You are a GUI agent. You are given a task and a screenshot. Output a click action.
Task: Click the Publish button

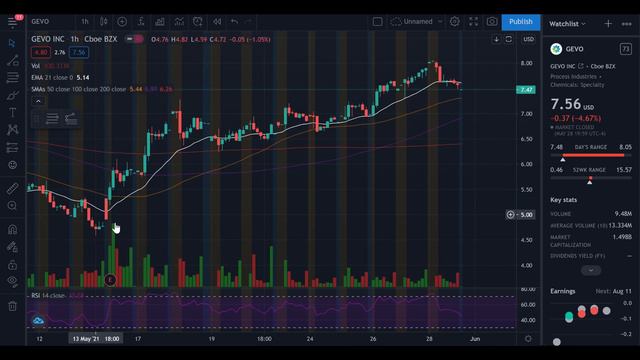pos(520,22)
